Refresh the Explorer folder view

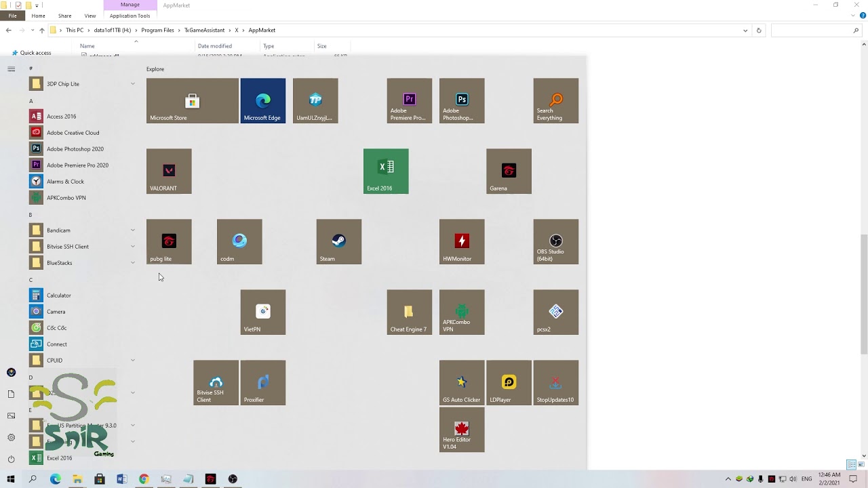click(x=759, y=30)
